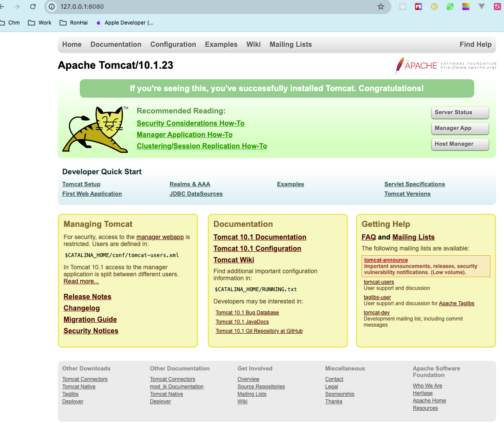This screenshot has height=423, width=504.
Task: Open Tomcat 10.1 Documentation link
Action: click(x=260, y=237)
